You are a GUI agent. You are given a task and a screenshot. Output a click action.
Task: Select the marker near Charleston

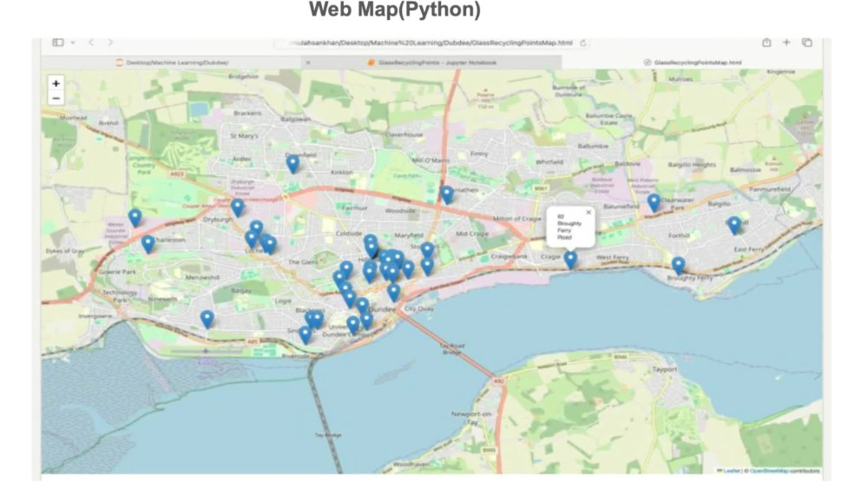tap(148, 244)
